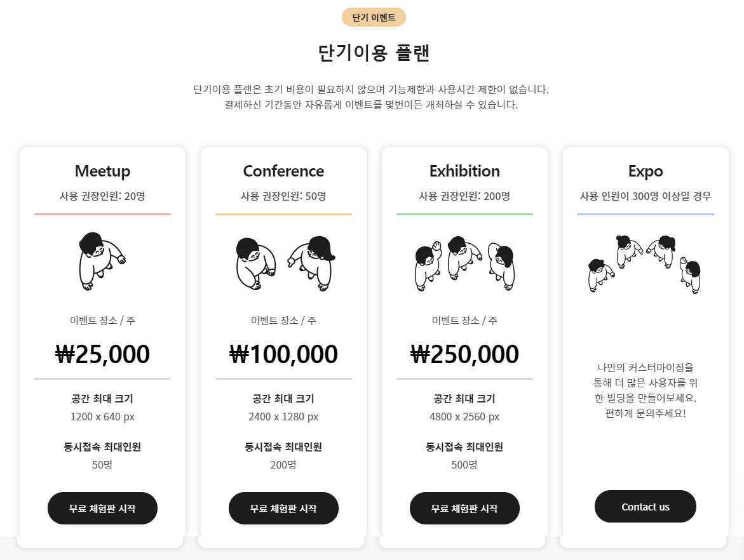Screen dimensions: 744x560
Task: Start free trial for Exhibition plan
Action: (x=464, y=509)
